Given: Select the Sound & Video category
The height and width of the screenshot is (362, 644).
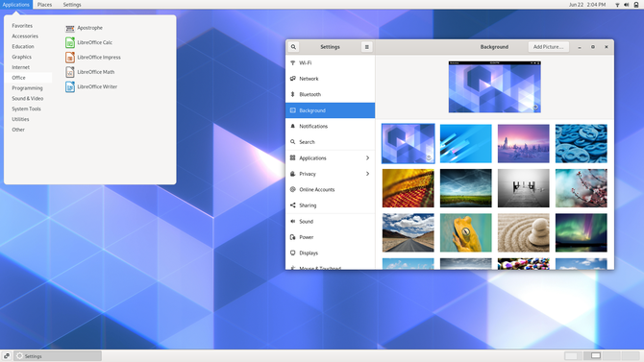Looking at the screenshot, I should click(x=28, y=99).
